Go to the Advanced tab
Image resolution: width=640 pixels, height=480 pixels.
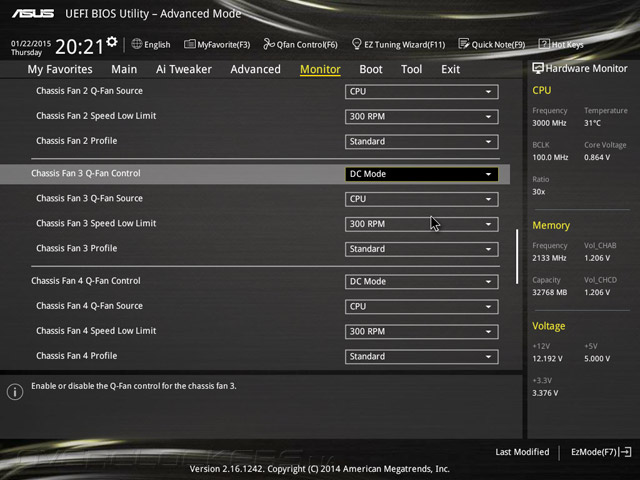[256, 69]
